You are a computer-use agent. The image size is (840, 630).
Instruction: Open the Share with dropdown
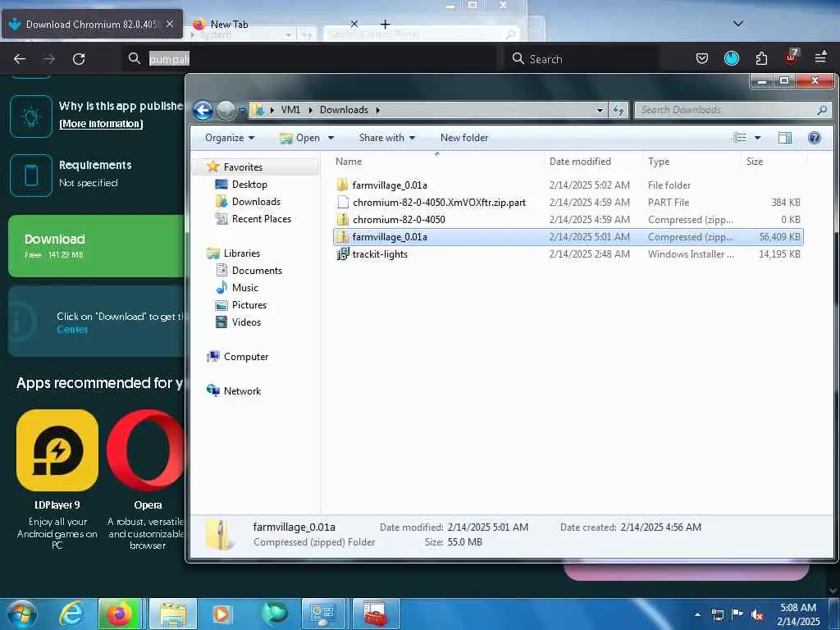click(387, 138)
